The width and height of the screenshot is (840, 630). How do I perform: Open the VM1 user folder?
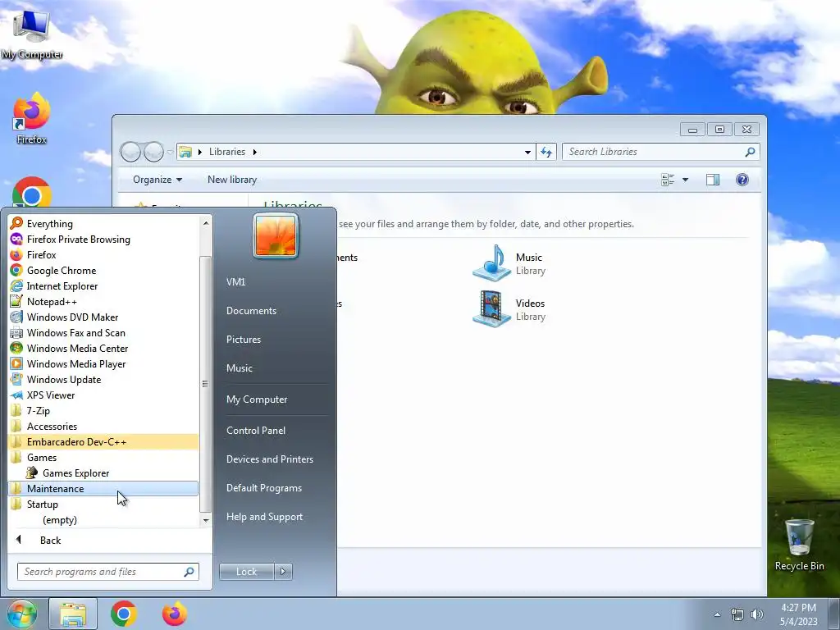click(274, 282)
